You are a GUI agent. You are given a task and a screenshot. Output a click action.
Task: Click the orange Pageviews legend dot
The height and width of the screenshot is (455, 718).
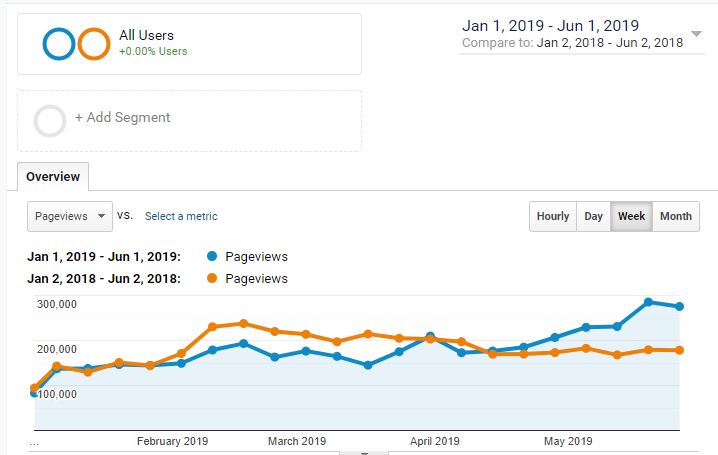coord(211,279)
